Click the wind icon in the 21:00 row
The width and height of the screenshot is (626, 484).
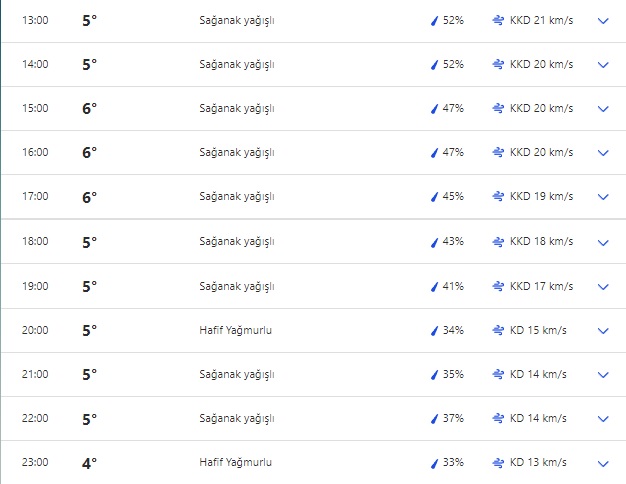tap(497, 374)
